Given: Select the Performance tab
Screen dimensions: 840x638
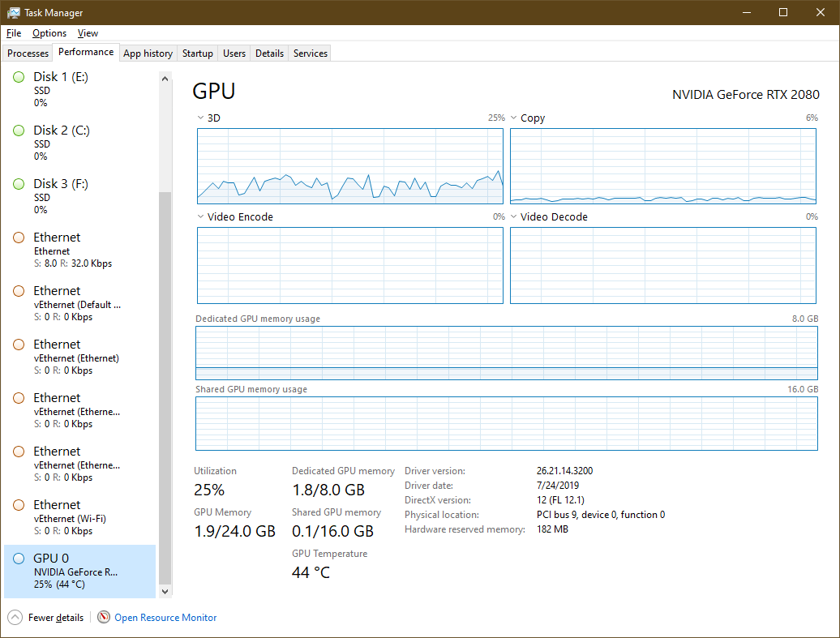Looking at the screenshot, I should click(86, 52).
